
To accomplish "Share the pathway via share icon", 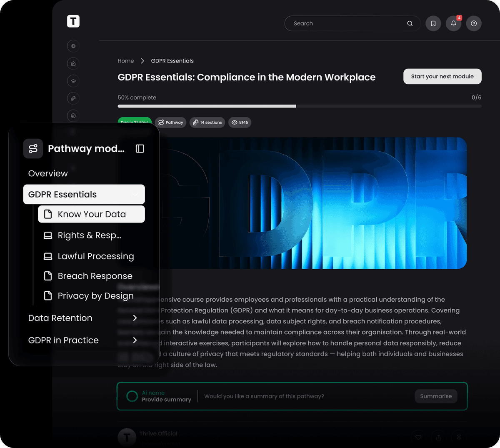I will [439, 437].
